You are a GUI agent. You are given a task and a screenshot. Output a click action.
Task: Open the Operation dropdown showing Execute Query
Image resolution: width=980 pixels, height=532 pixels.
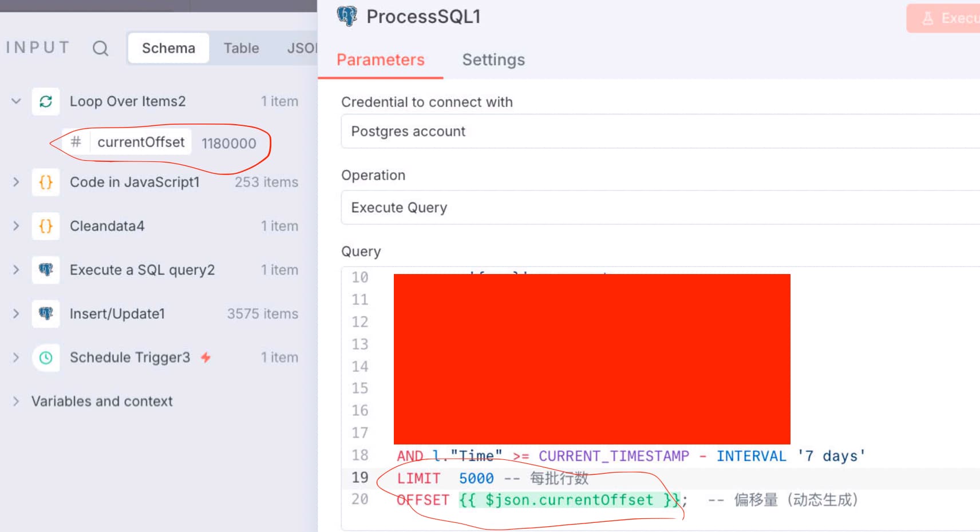pyautogui.click(x=661, y=208)
